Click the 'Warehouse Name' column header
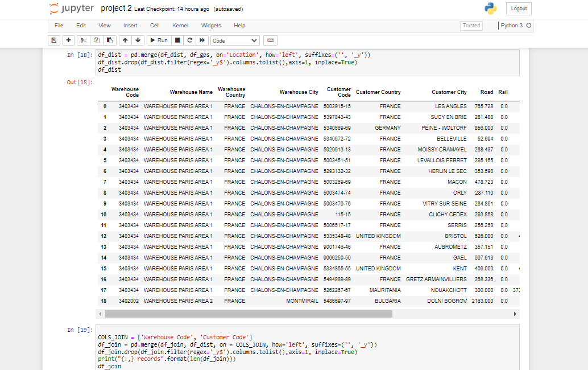This screenshot has height=370, width=588. pyautogui.click(x=191, y=92)
